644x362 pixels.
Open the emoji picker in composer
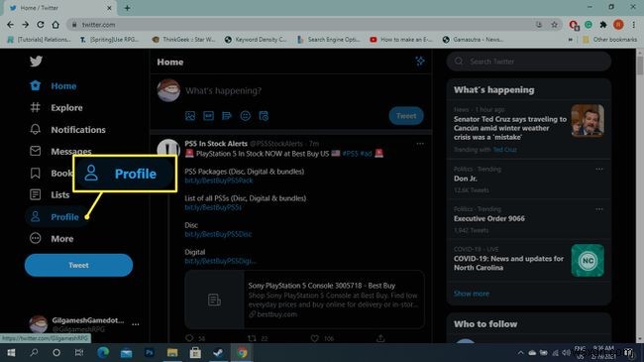pyautogui.click(x=245, y=116)
